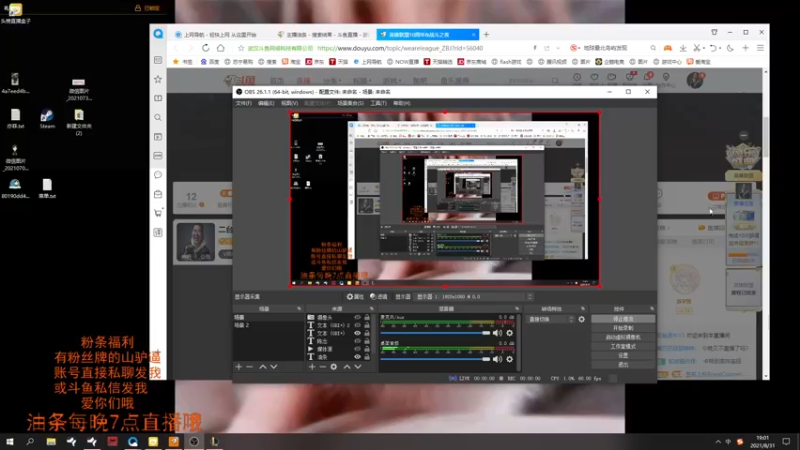
Task: Toggle night mode moon icon in browser
Action: coord(730,48)
